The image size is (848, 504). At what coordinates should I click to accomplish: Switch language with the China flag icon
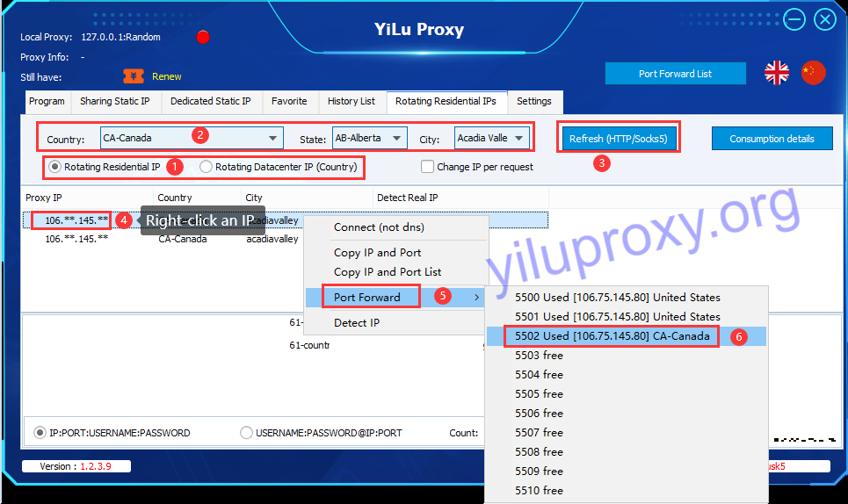813,72
